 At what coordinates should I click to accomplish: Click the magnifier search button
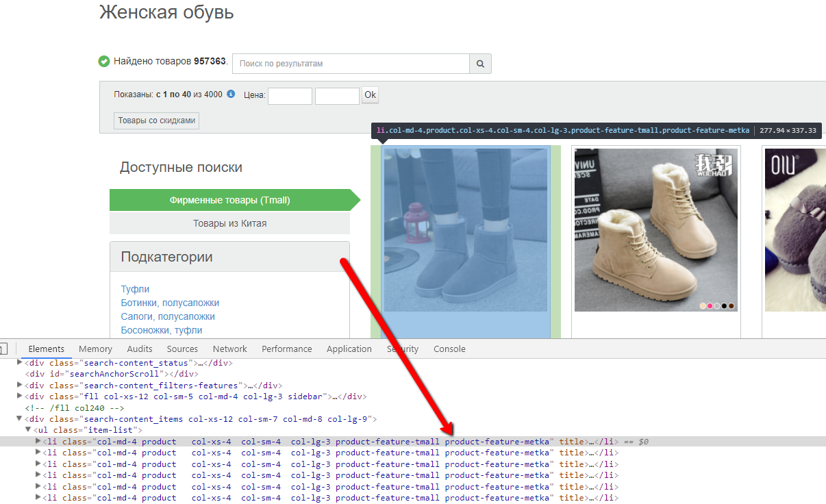tap(480, 64)
